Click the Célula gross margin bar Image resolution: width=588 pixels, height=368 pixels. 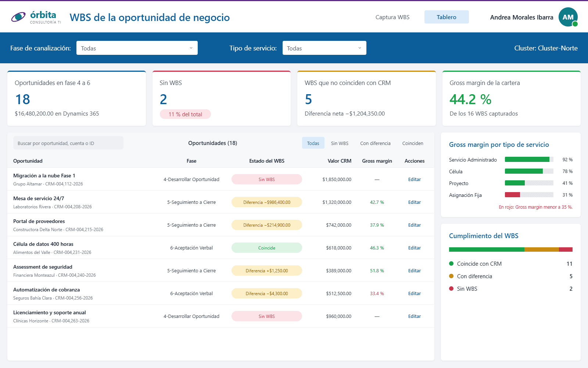coord(529,171)
